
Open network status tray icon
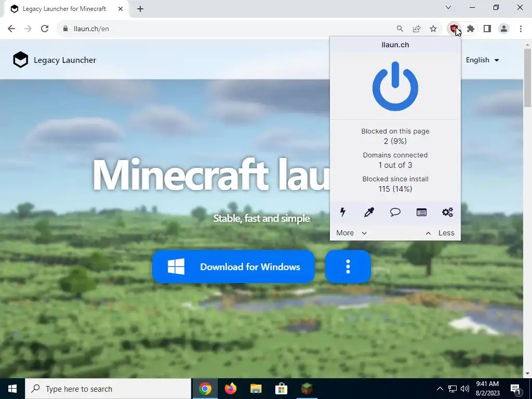click(453, 389)
